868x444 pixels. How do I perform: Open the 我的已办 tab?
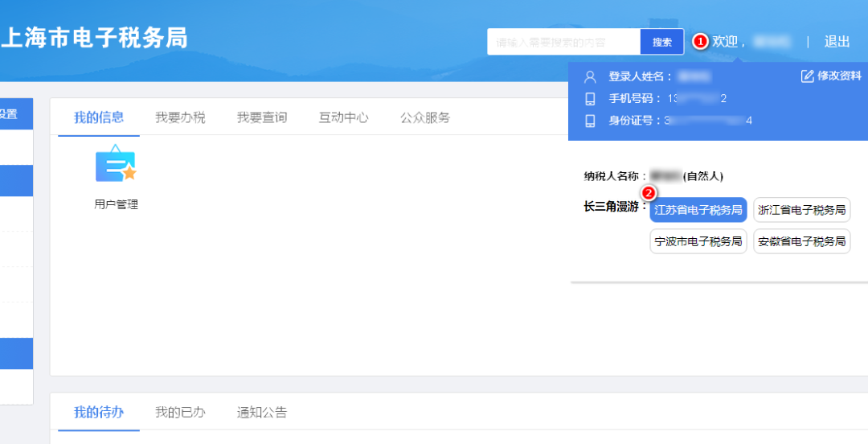point(180,413)
